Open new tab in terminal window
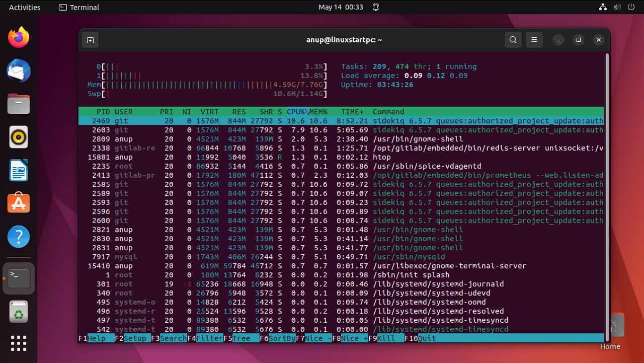644x363 pixels. coord(90,40)
